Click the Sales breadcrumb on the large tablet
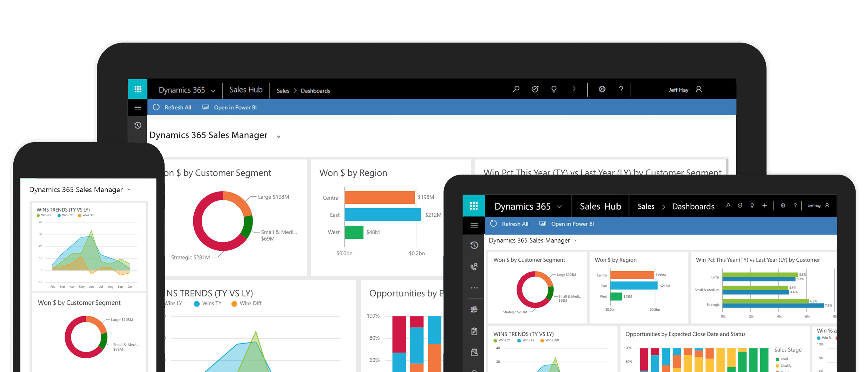Image resolution: width=868 pixels, height=372 pixels. tap(283, 91)
